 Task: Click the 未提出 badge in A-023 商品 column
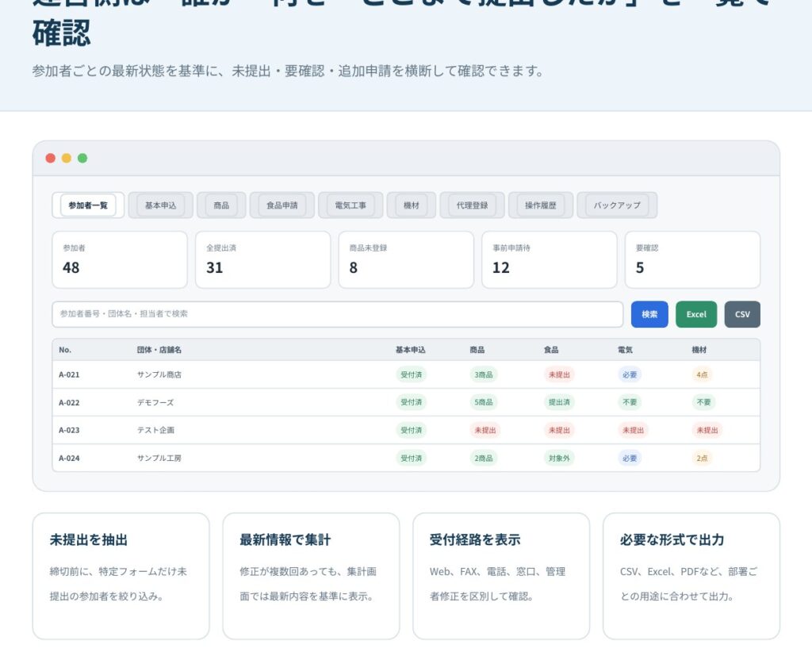(485, 430)
